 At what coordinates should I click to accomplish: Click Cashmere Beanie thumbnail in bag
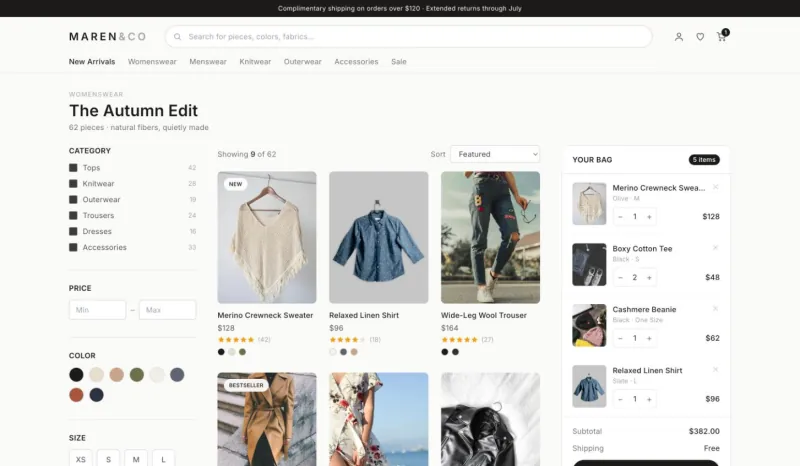point(589,325)
